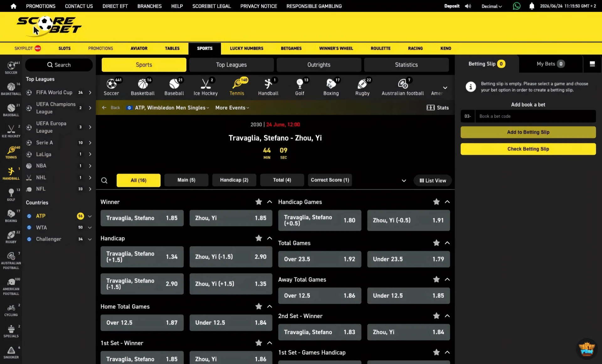Click the ScoreBet logo
The image size is (602, 364).
point(49,27)
